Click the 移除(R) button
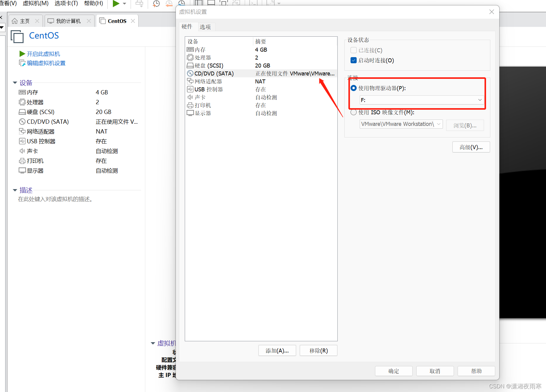The image size is (546, 392). [x=318, y=350]
